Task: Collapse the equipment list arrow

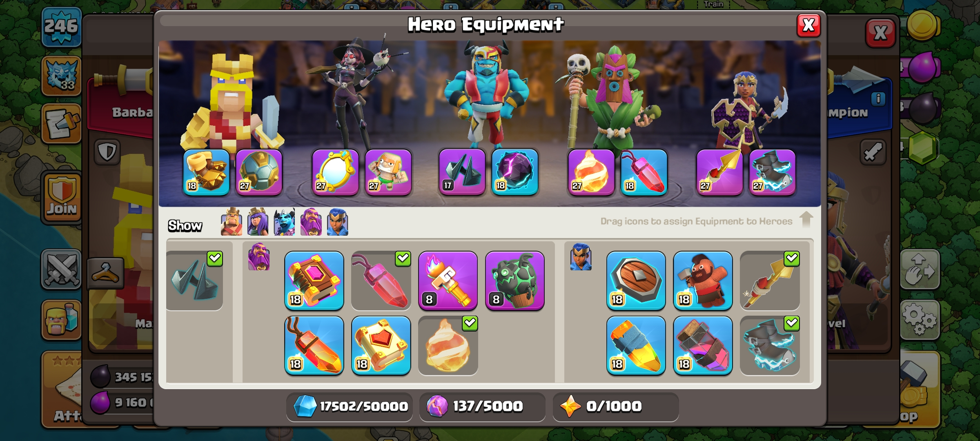Action: (806, 220)
